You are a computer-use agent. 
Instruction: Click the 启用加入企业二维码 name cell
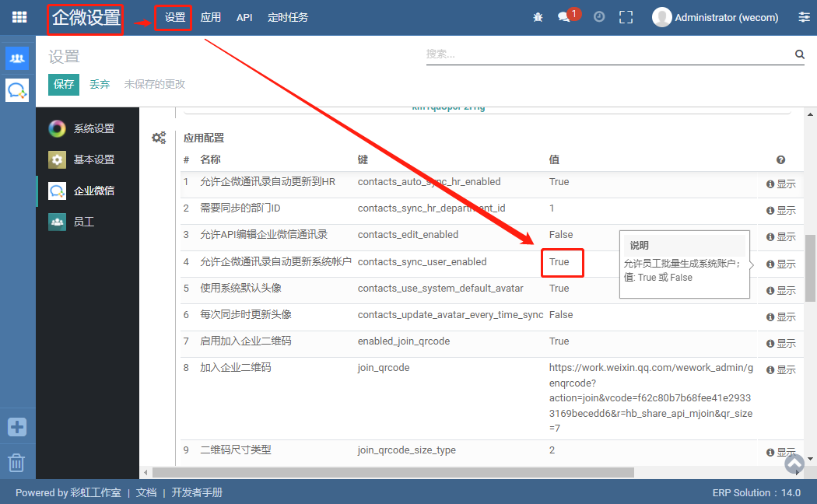[x=246, y=341]
